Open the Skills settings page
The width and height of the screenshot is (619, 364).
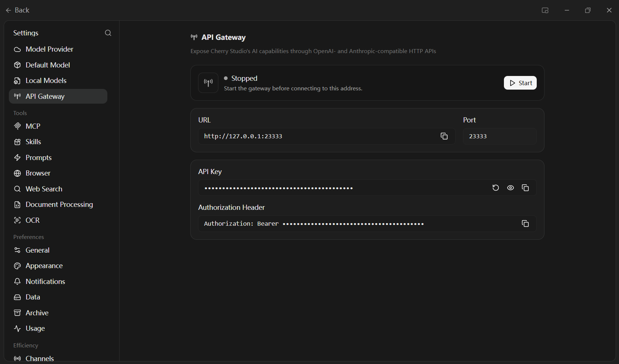(x=58, y=142)
